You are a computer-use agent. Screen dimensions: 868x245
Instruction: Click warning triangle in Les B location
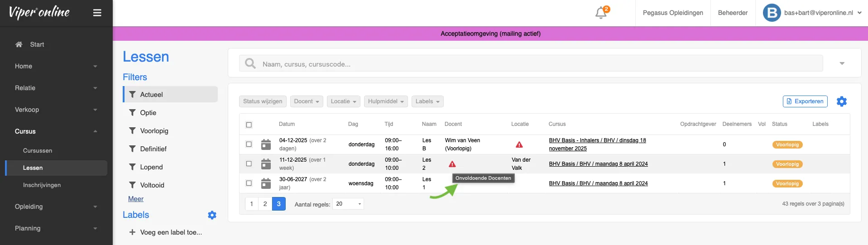(519, 144)
